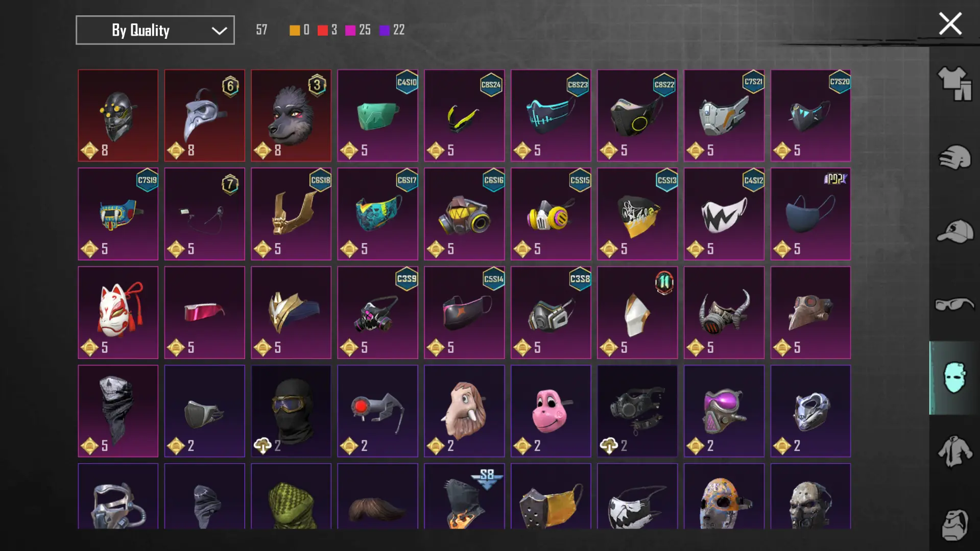This screenshot has width=980, height=551.
Task: Choose the pink monkey mask item
Action: tap(551, 411)
